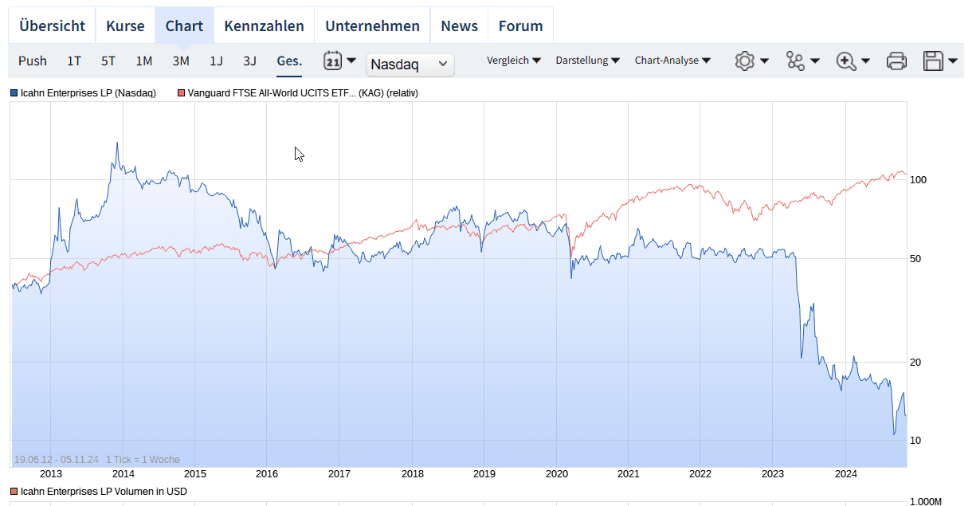Image resolution: width=980 pixels, height=506 pixels.
Task: Select the Ges. full timeframe
Action: click(x=289, y=61)
